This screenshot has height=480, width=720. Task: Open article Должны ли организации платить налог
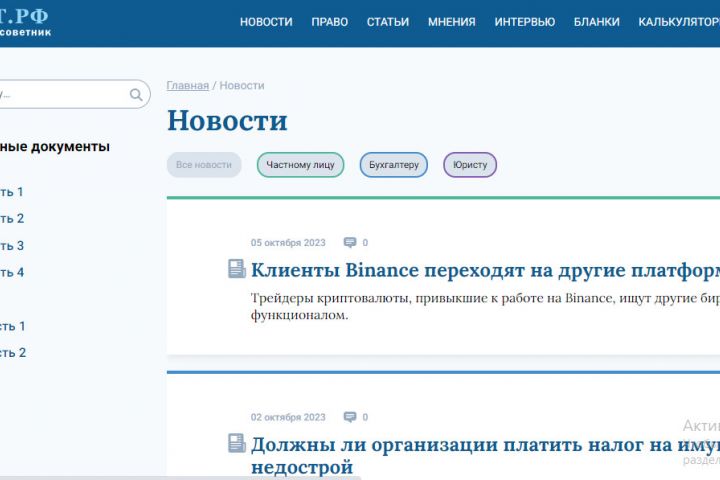click(x=485, y=456)
